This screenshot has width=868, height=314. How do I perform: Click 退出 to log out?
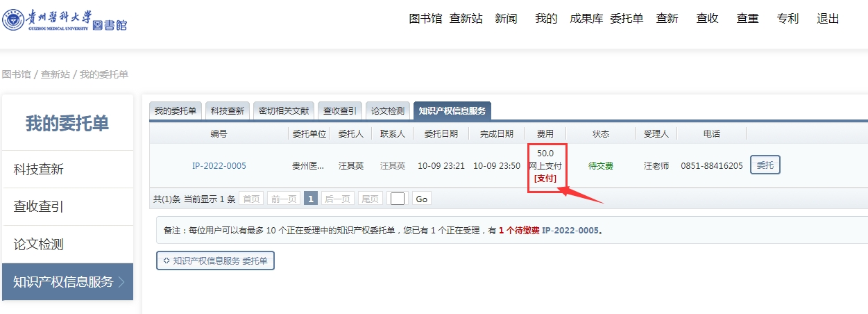[x=828, y=19]
